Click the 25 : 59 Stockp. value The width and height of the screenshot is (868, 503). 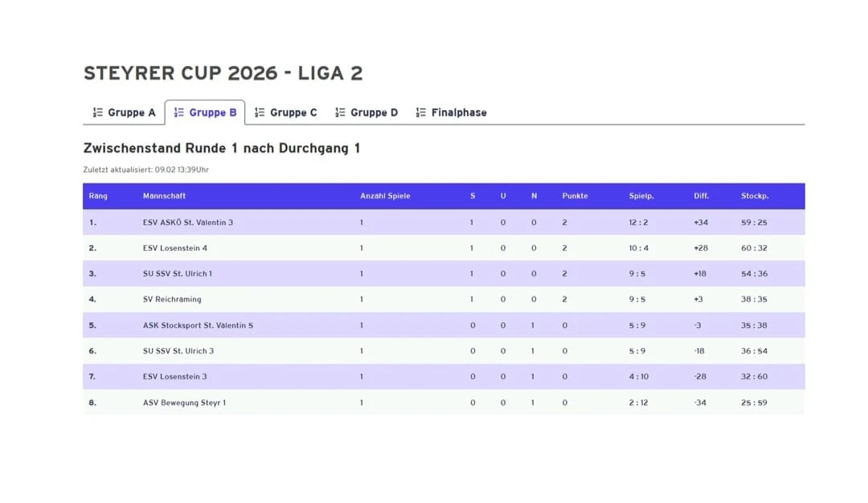coord(755,403)
